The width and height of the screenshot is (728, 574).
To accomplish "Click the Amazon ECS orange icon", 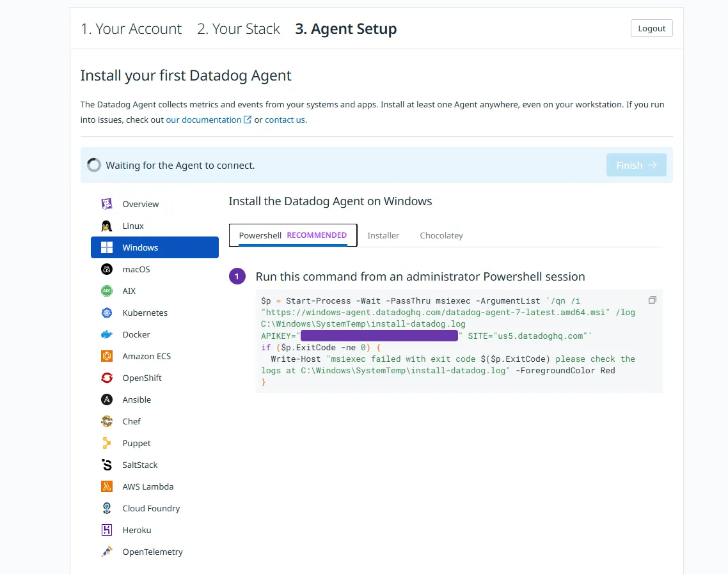I will [x=107, y=356].
